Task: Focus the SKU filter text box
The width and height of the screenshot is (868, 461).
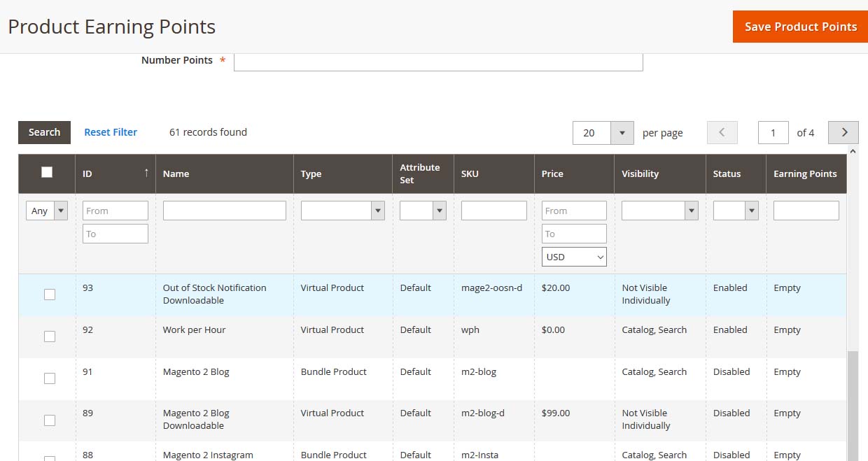Action: 493,211
